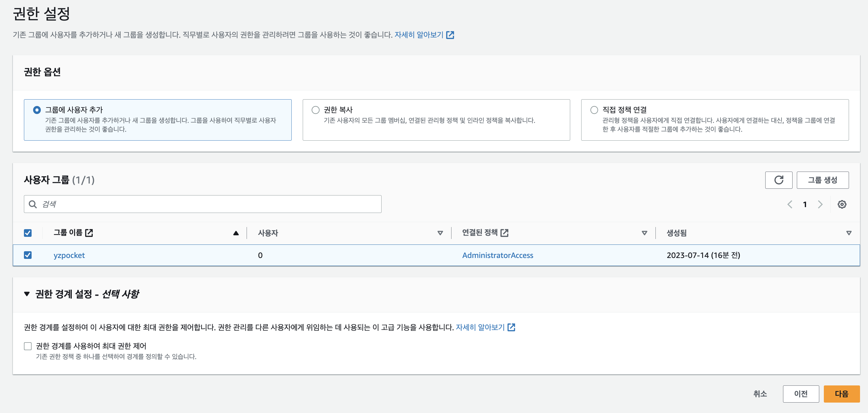Click the next page arrow
This screenshot has width=868, height=413.
tap(820, 204)
